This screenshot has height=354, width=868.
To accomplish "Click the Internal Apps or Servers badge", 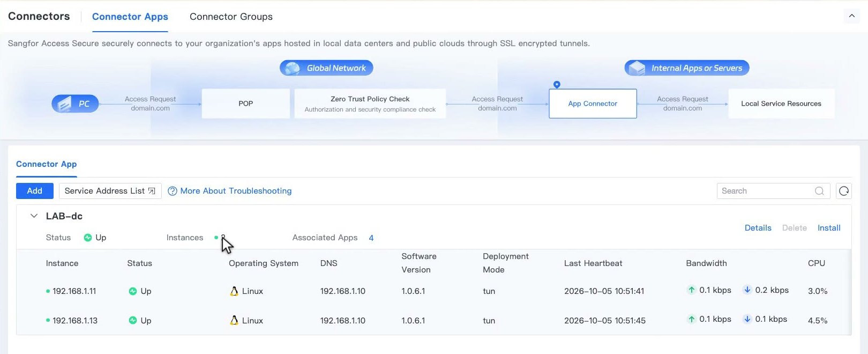I will click(x=687, y=68).
